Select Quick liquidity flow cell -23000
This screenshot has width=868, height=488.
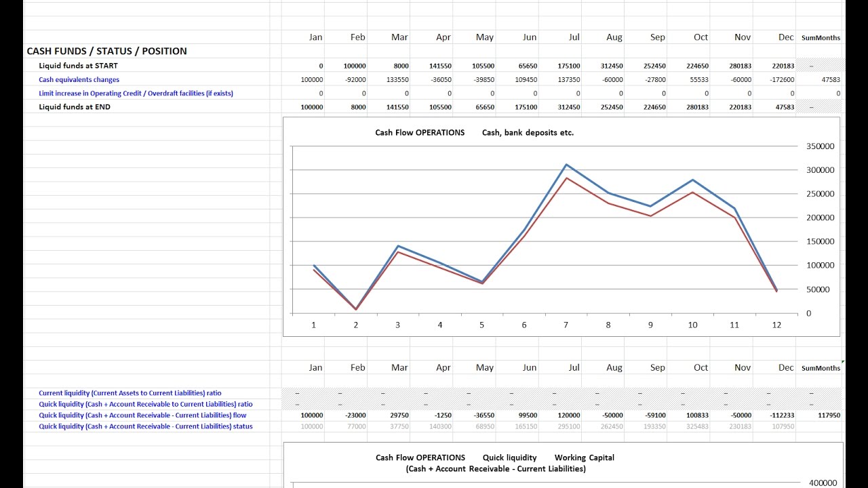point(355,415)
